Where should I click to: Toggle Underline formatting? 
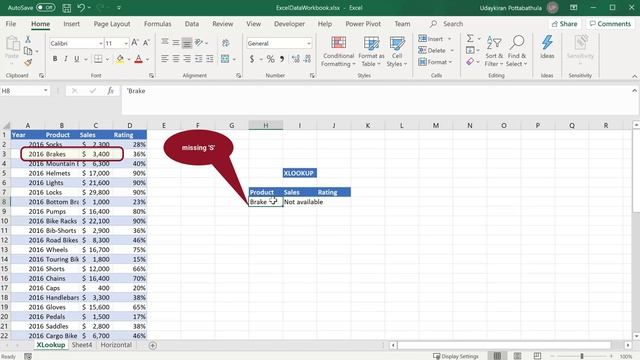click(76, 59)
